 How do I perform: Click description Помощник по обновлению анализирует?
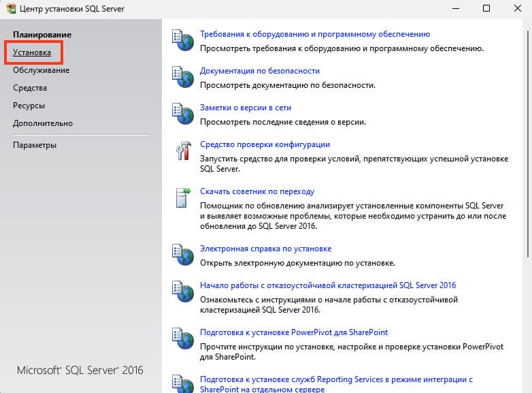pos(353,216)
